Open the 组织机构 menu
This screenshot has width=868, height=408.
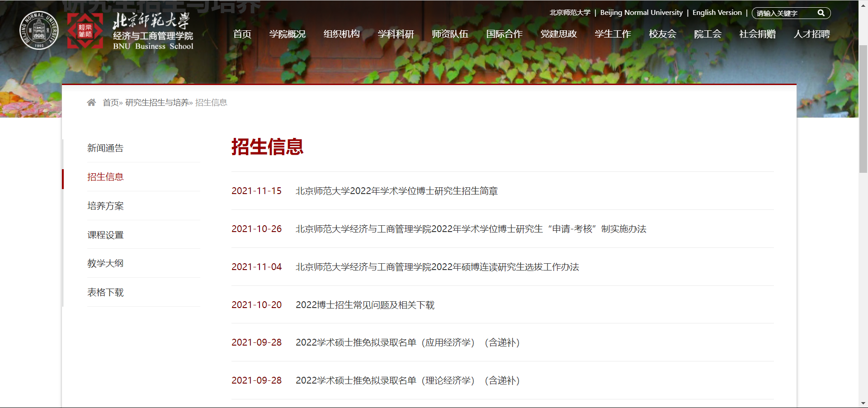point(341,34)
